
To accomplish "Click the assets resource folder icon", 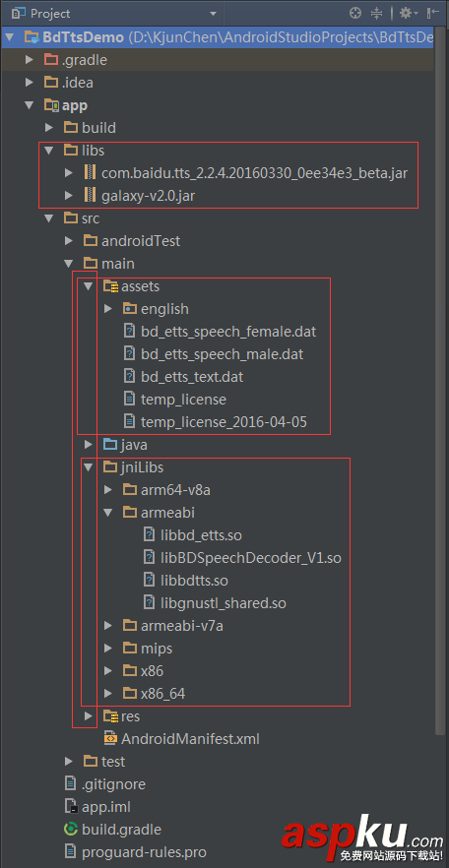I will tap(110, 286).
